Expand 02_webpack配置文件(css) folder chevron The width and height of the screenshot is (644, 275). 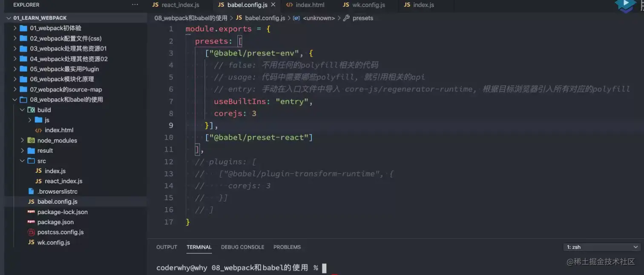[15, 38]
